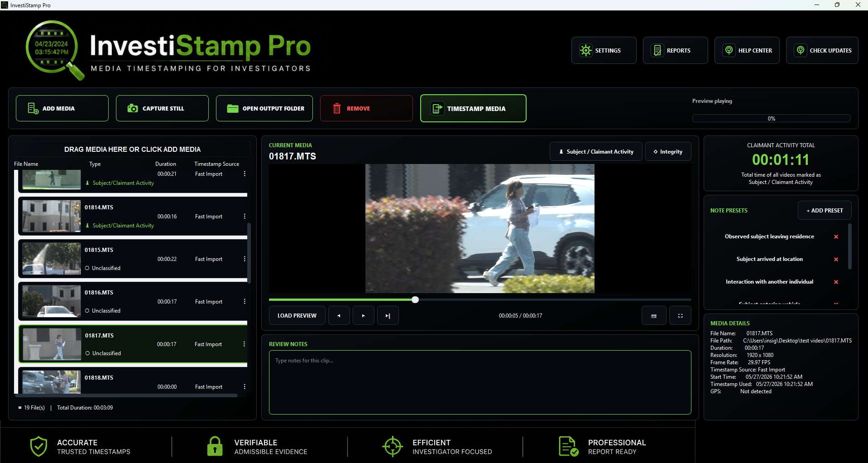Screen dimensions: 868x463
Task: Click the Unclassified label of 01816.MTS
Action: point(103,311)
